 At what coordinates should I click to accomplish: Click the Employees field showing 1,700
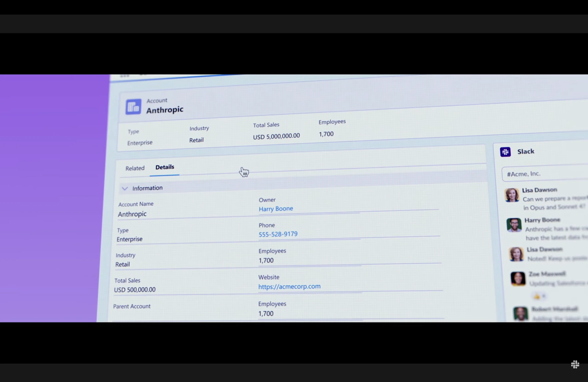pos(266,260)
